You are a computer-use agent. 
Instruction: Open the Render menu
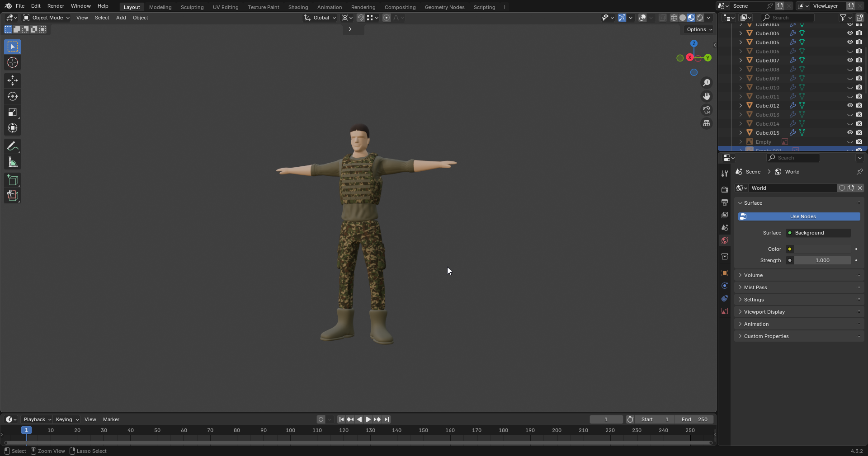pos(56,6)
